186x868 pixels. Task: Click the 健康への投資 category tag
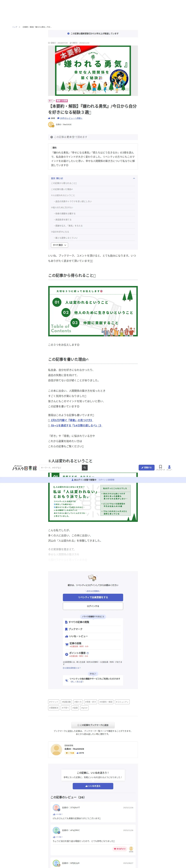coord(62,101)
